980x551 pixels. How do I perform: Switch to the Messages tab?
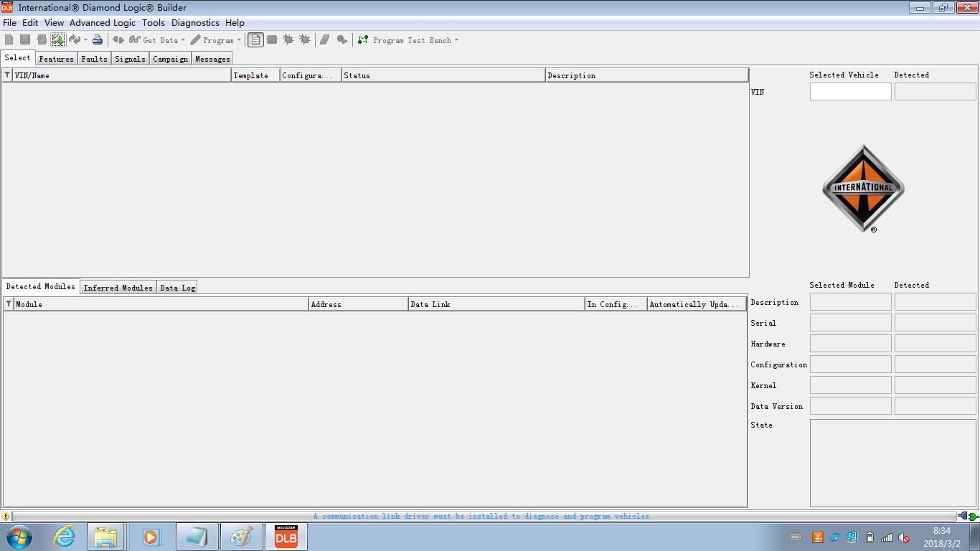coord(212,59)
